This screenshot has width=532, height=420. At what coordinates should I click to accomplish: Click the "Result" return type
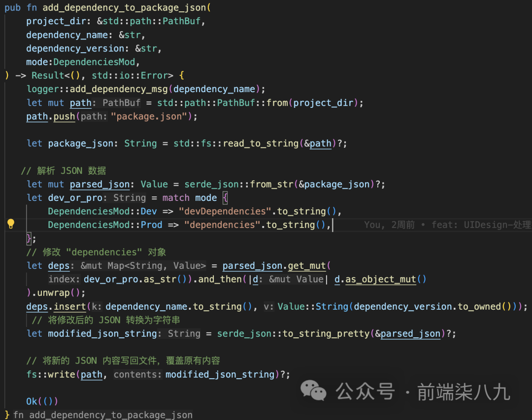[48, 76]
